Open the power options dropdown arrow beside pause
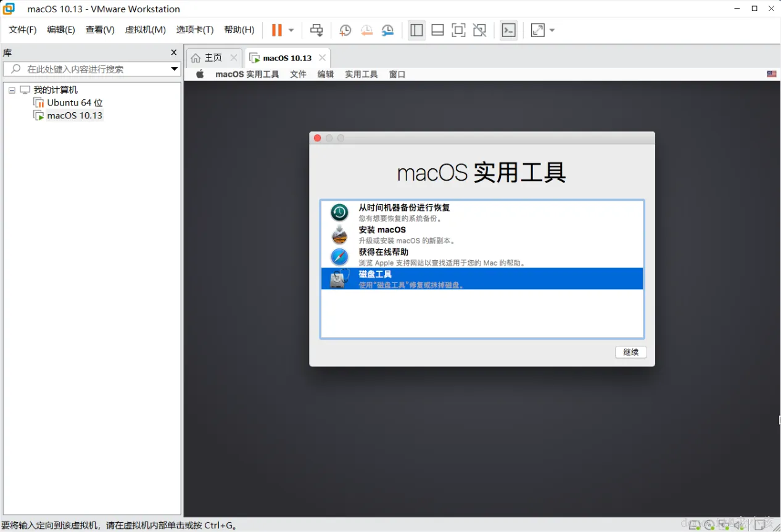 click(291, 30)
